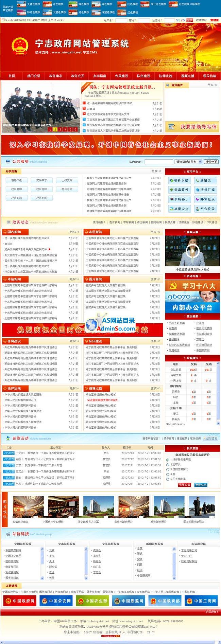Screen dimensions: 221x644
Task: Click the 中国工商网 banner
Action: (x=201, y=601)
